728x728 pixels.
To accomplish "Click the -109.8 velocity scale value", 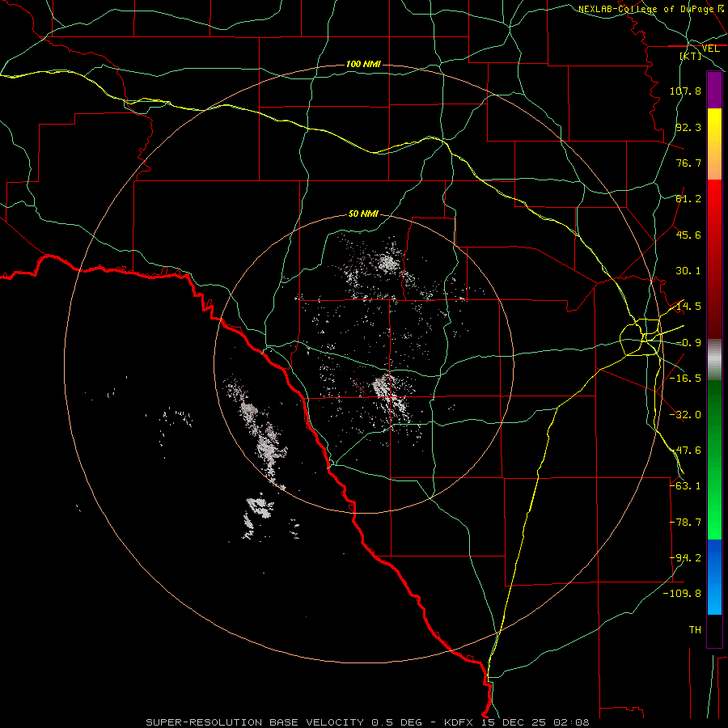I will pyautogui.click(x=683, y=594).
